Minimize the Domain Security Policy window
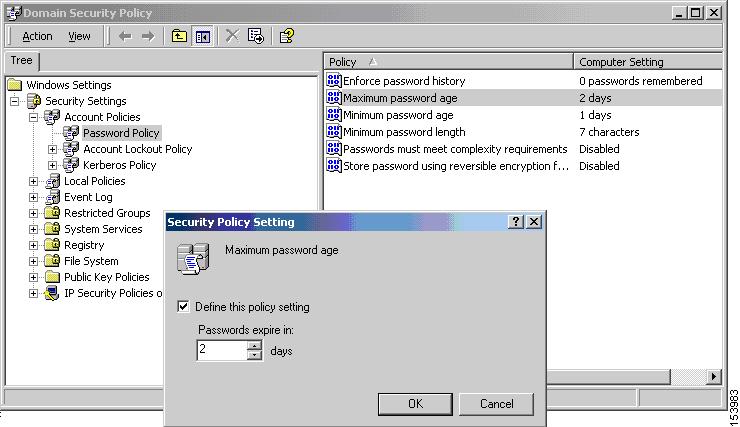The image size is (740, 427). coord(680,13)
